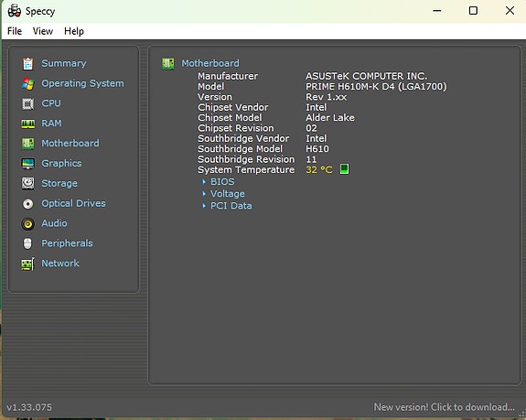Click the Network card icon
Screen dimensions: 526x420
coord(27,264)
